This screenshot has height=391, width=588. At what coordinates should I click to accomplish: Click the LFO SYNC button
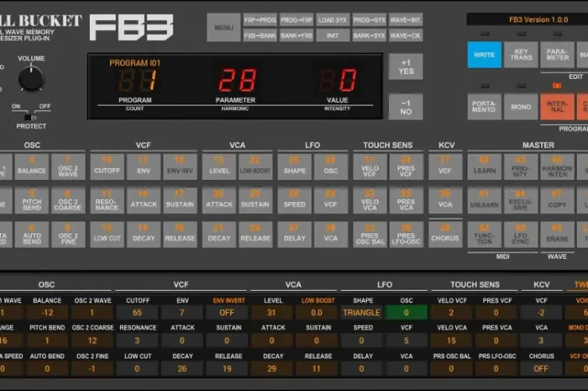(521, 235)
